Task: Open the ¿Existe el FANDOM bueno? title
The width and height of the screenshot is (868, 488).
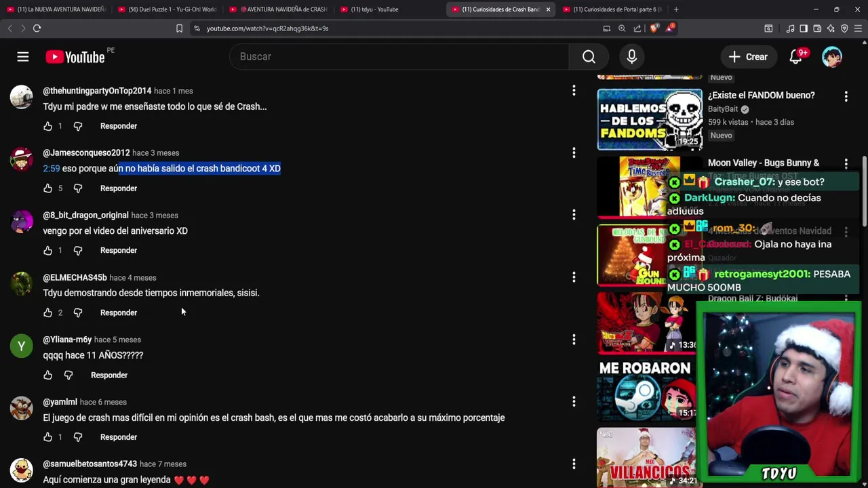Action: point(762,96)
